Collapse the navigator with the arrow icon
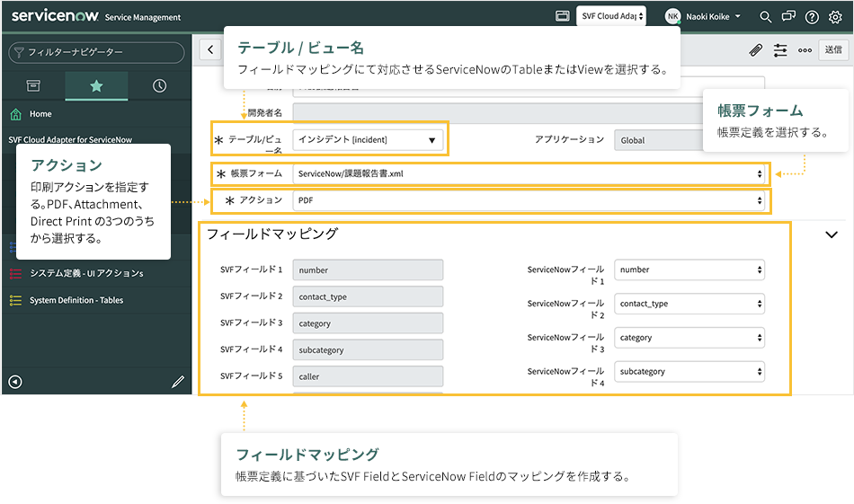Image resolution: width=854 pixels, height=504 pixels. coord(15,382)
